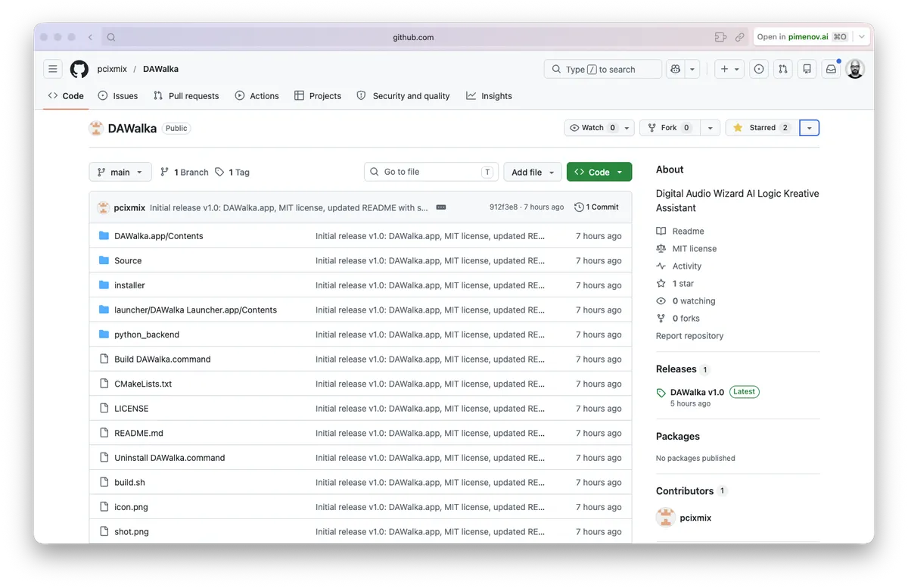Viewport: 908px width, 588px height.
Task: Open the Add file dropdown
Action: pos(533,172)
